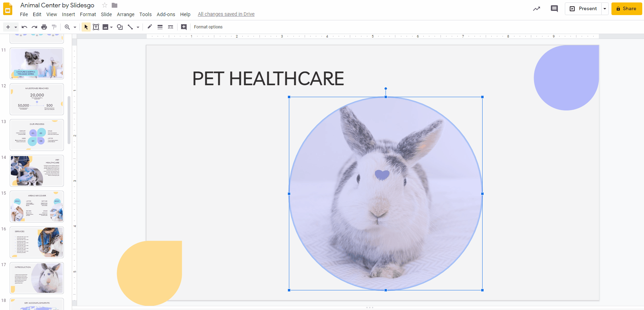
Task: Print the presentation
Action: 44,27
